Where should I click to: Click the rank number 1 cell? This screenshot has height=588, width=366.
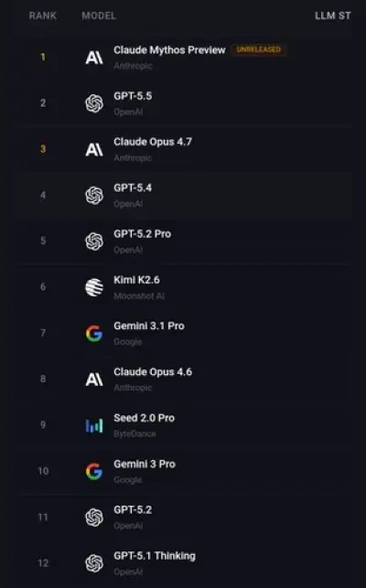[x=43, y=58]
